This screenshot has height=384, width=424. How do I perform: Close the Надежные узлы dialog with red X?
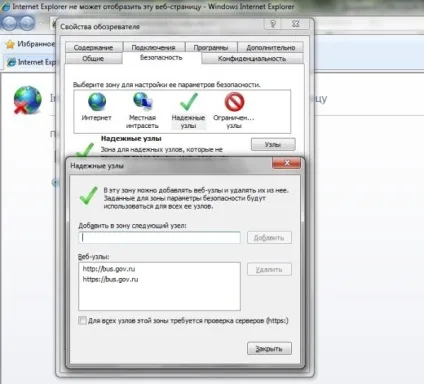pos(287,163)
